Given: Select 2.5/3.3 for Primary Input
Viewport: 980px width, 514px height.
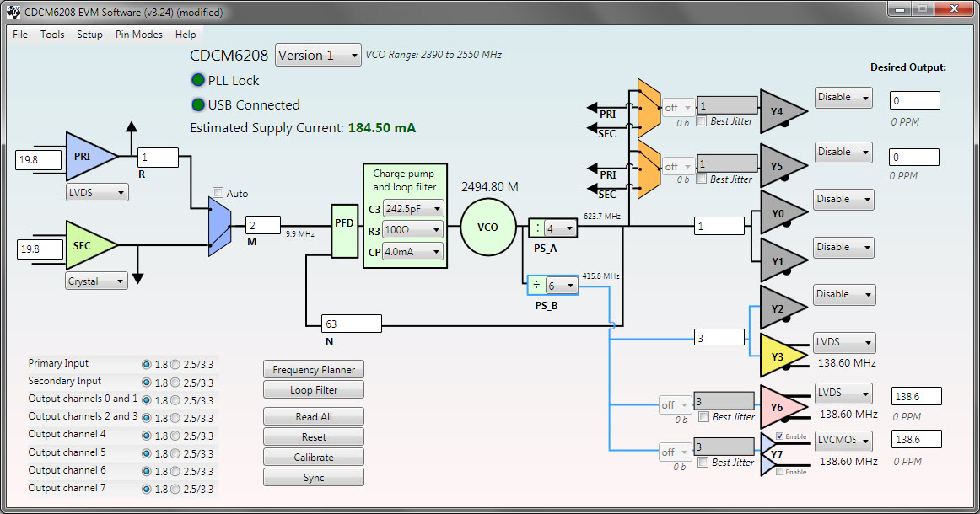Looking at the screenshot, I should coord(175,364).
